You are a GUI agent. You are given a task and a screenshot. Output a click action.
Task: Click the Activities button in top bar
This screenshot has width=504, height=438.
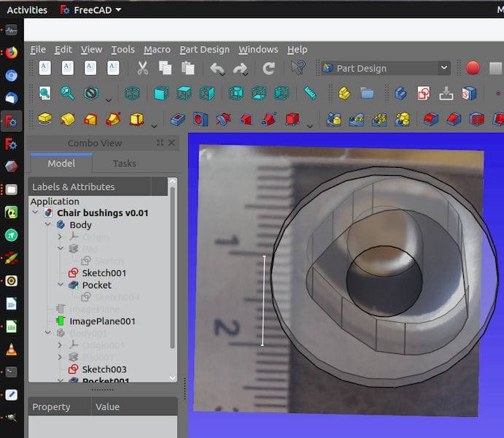[x=27, y=10]
